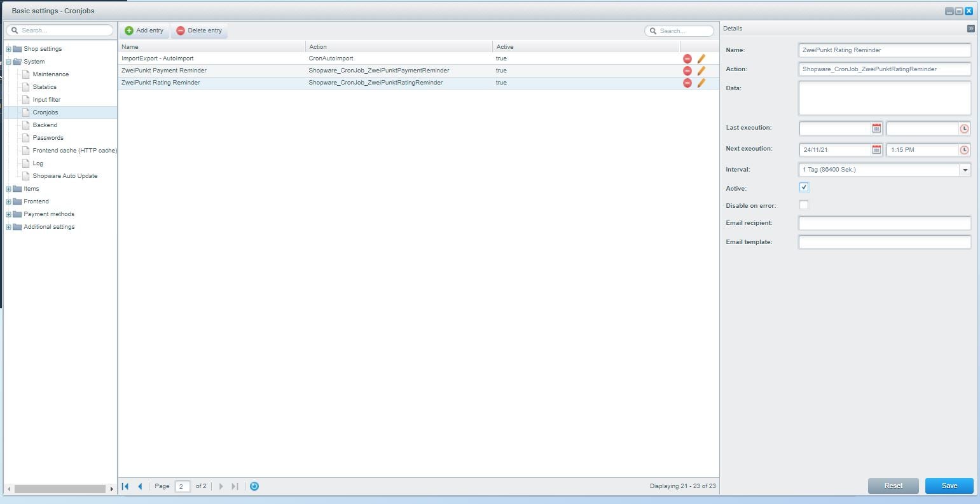Click Add entry button

click(144, 31)
